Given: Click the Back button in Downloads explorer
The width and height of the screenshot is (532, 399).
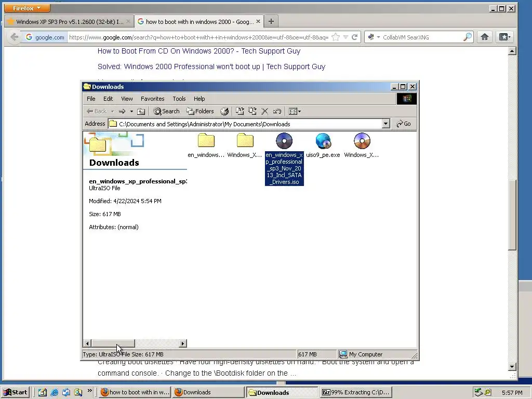Looking at the screenshot, I should click(96, 111).
